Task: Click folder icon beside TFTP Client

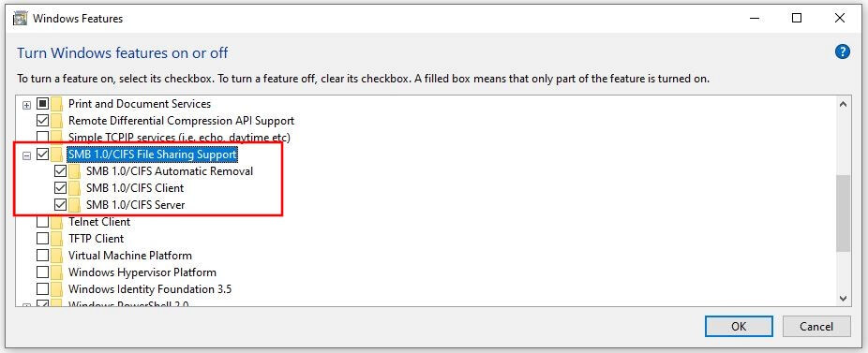Action: (57, 239)
